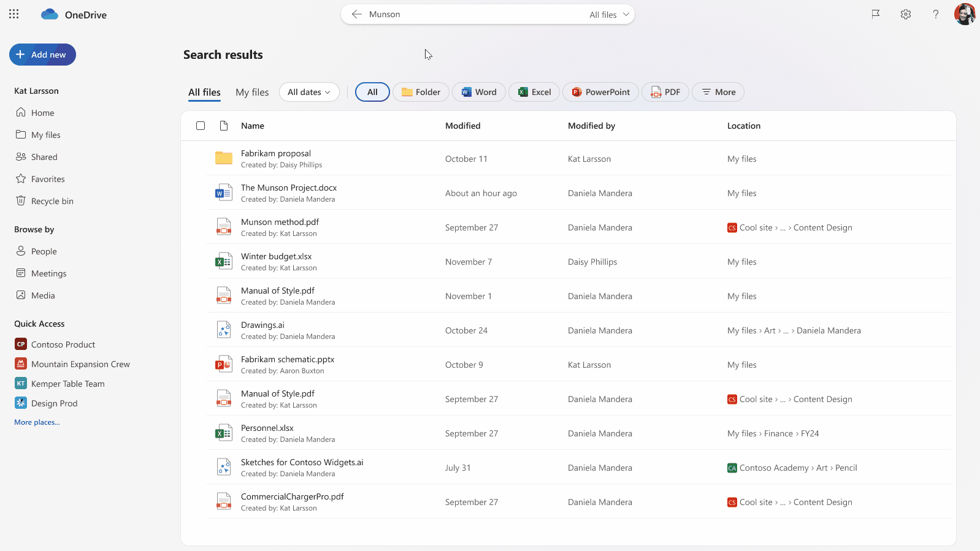Toggle the select all files checkbox

pyautogui.click(x=201, y=126)
